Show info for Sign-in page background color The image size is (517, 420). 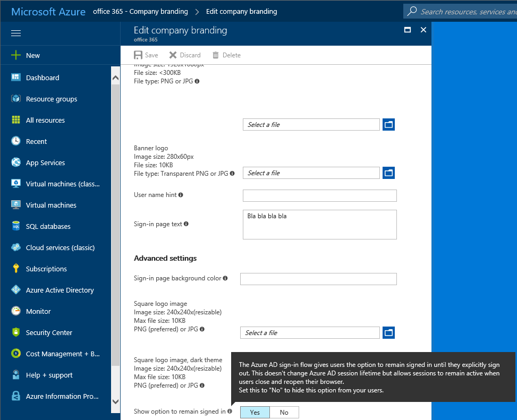225,278
